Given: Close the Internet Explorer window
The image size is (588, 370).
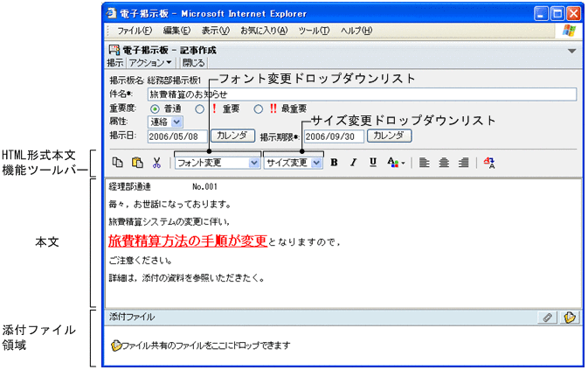Looking at the screenshot, I should coord(573,14).
